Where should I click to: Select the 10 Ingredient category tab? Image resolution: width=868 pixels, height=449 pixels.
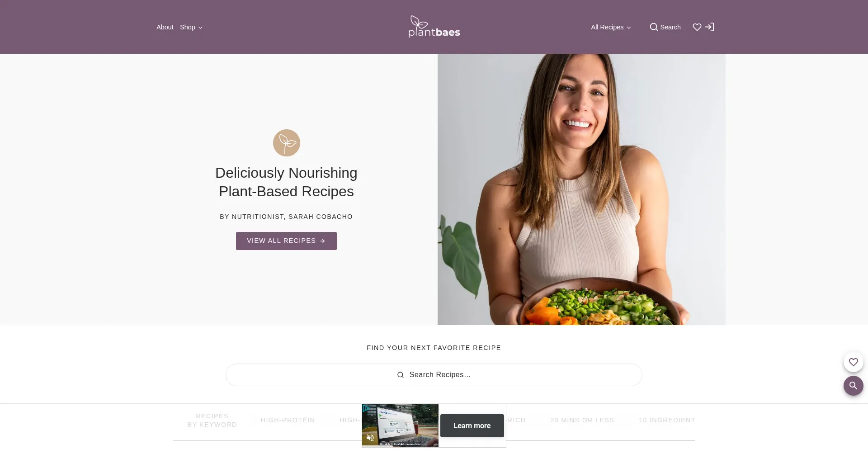point(667,420)
